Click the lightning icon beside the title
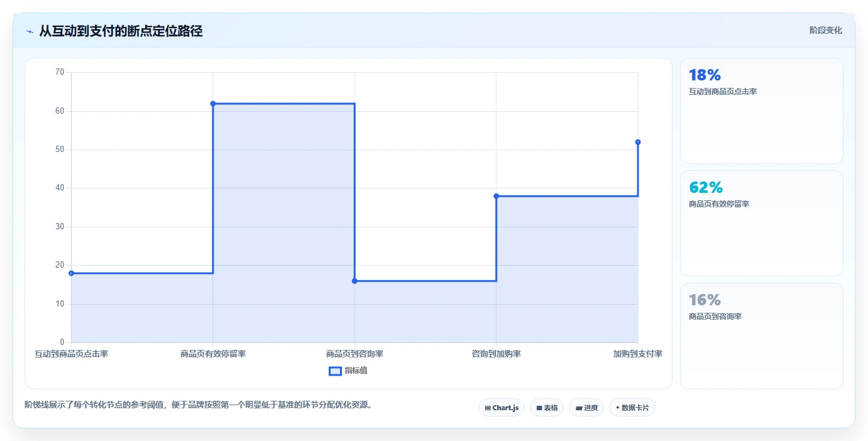 click(30, 31)
